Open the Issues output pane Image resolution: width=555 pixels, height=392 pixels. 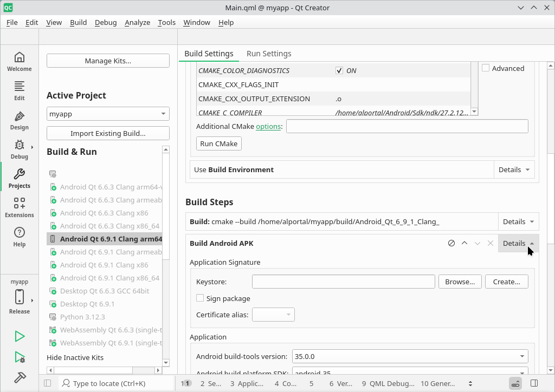[x=186, y=383]
